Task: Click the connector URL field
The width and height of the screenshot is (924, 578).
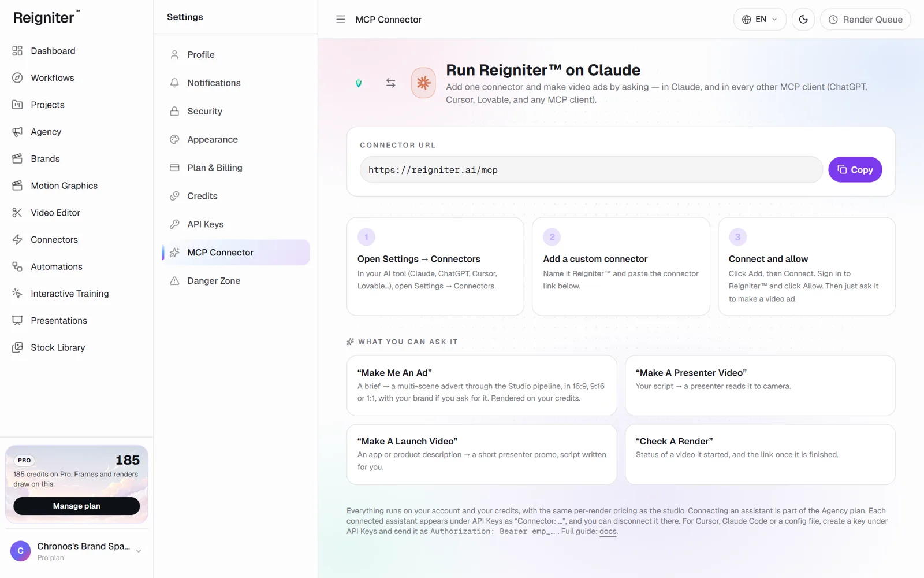Action: (591, 170)
